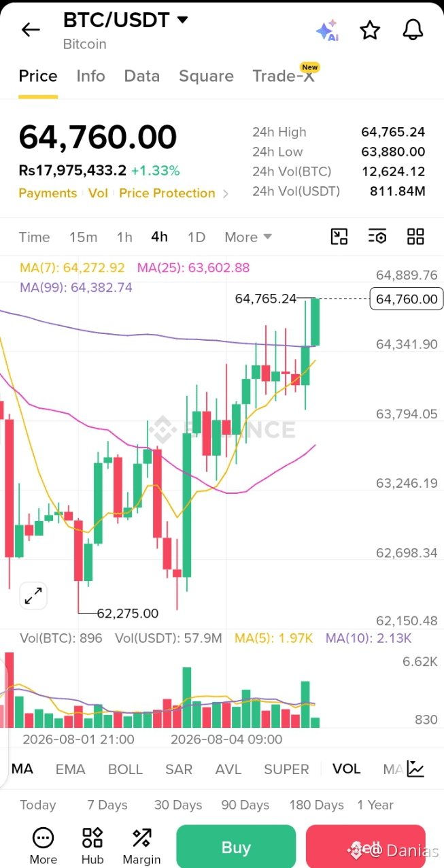Open price alerts bell icon
The height and width of the screenshot is (868, 444).
click(x=413, y=30)
